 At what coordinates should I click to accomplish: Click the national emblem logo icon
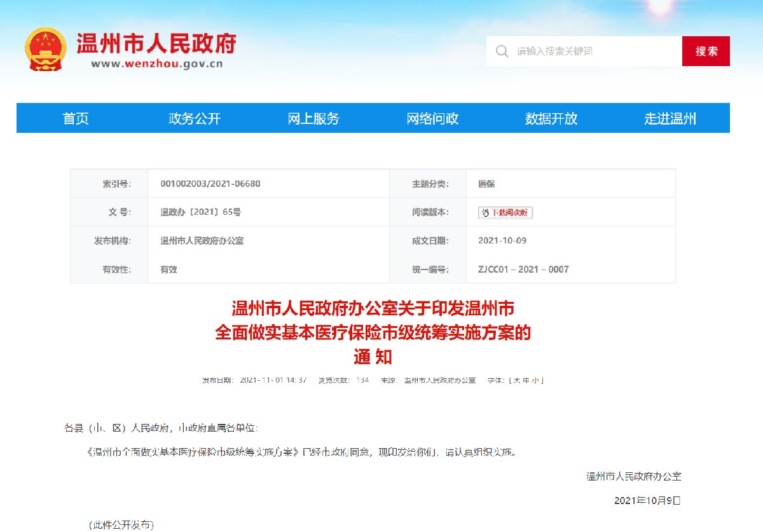pos(45,50)
